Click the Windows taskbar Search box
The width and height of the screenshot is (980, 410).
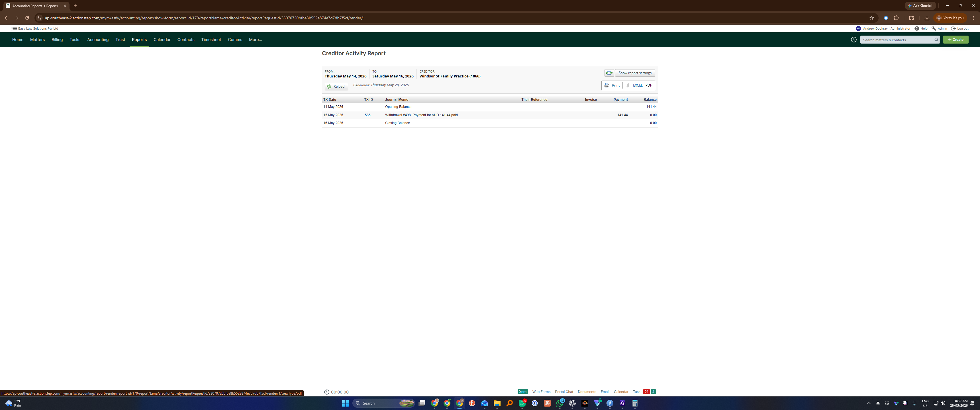[x=383, y=403]
